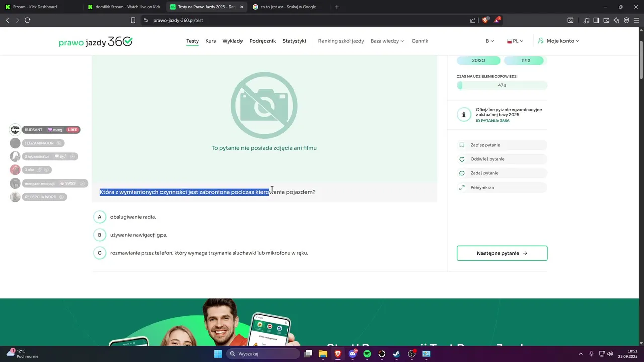Image resolution: width=644 pixels, height=362 pixels.
Task: Open the PL language dropdown
Action: click(515, 41)
